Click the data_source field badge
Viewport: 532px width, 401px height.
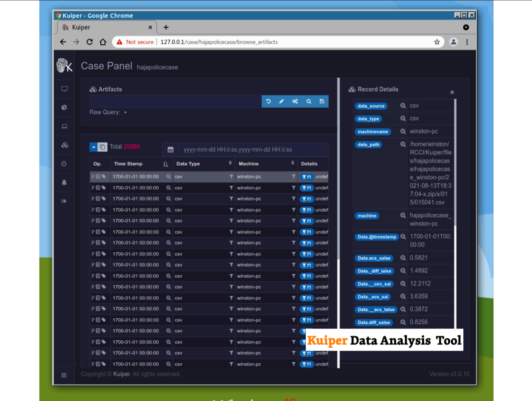pos(371,106)
